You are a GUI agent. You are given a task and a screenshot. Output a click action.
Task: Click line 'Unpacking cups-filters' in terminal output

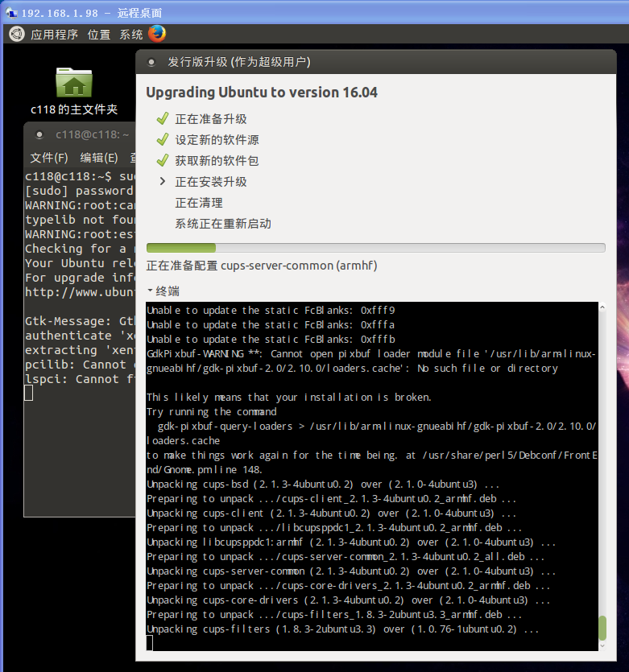342,629
